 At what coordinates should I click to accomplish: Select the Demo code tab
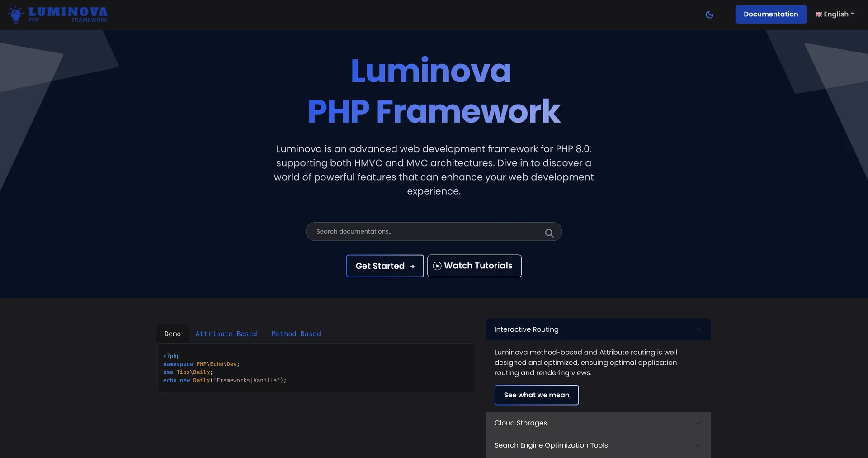172,334
